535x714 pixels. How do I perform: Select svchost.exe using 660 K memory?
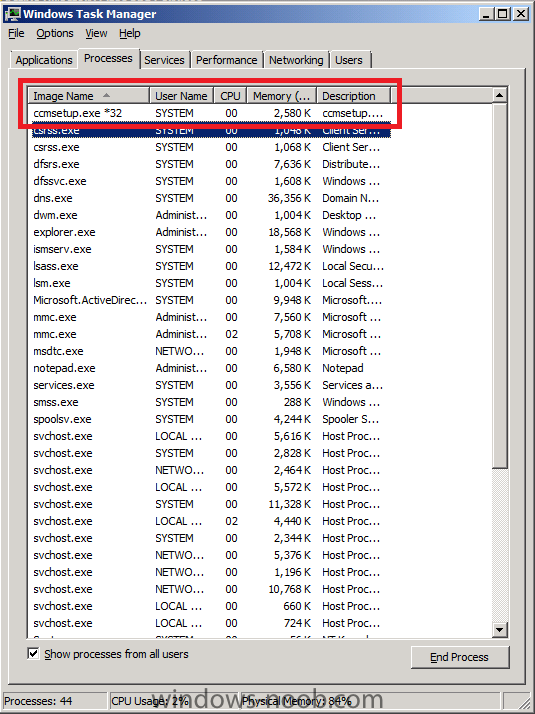tap(209, 606)
